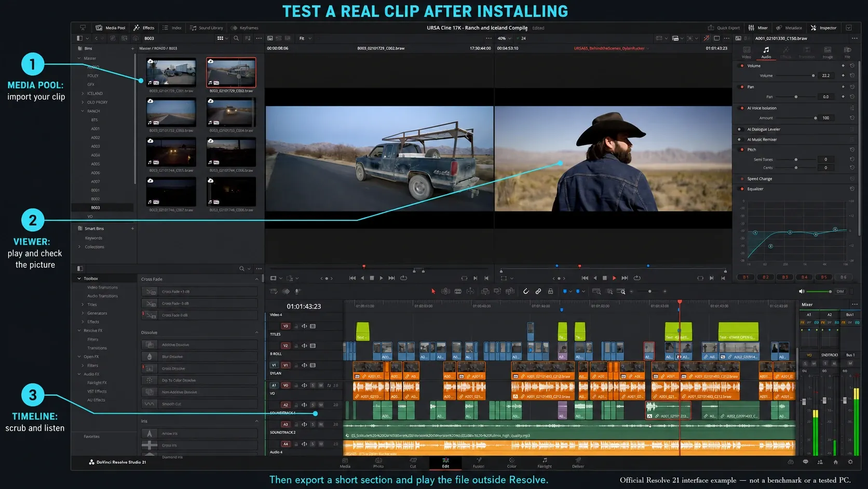Enable AI Music Remixer
868x489 pixels.
point(740,139)
